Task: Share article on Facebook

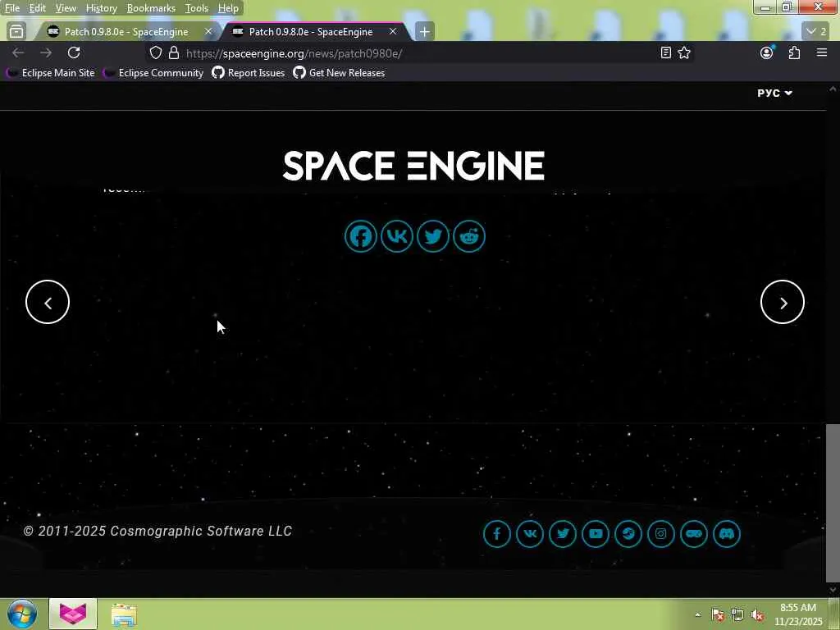Action: point(361,236)
